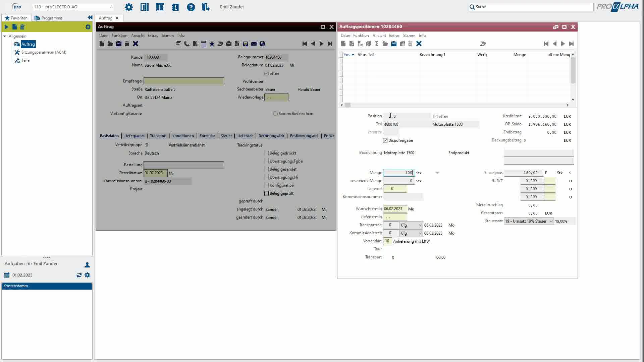Click the play icon in Favoriten panel
The image size is (644, 362).
point(6,27)
